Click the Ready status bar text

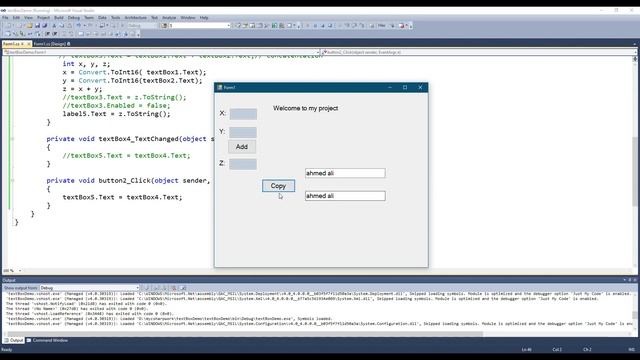[7, 349]
